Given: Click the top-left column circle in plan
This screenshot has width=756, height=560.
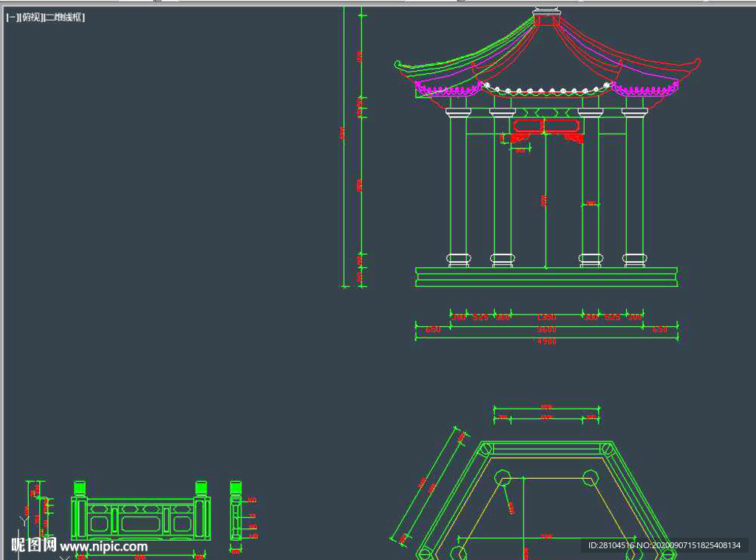Looking at the screenshot, I should (503, 475).
